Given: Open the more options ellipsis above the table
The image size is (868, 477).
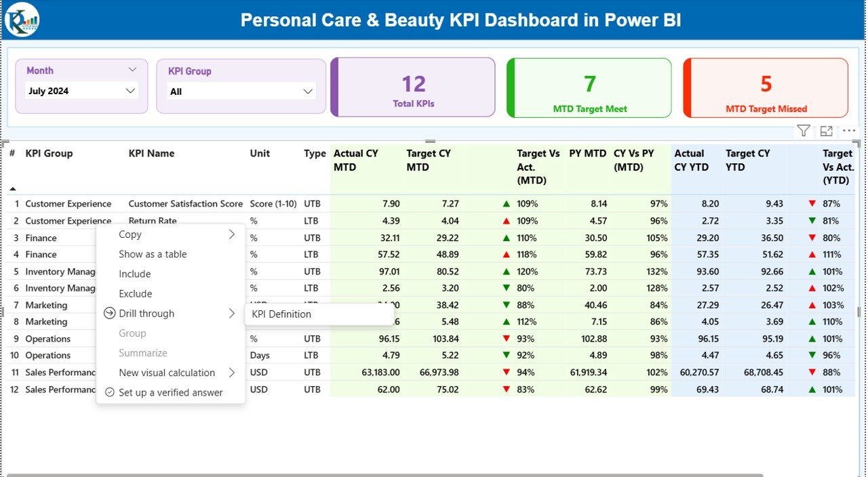Looking at the screenshot, I should pyautogui.click(x=849, y=131).
